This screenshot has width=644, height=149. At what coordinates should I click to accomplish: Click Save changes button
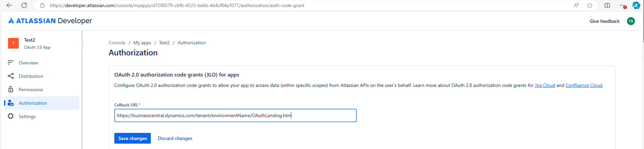click(x=132, y=138)
